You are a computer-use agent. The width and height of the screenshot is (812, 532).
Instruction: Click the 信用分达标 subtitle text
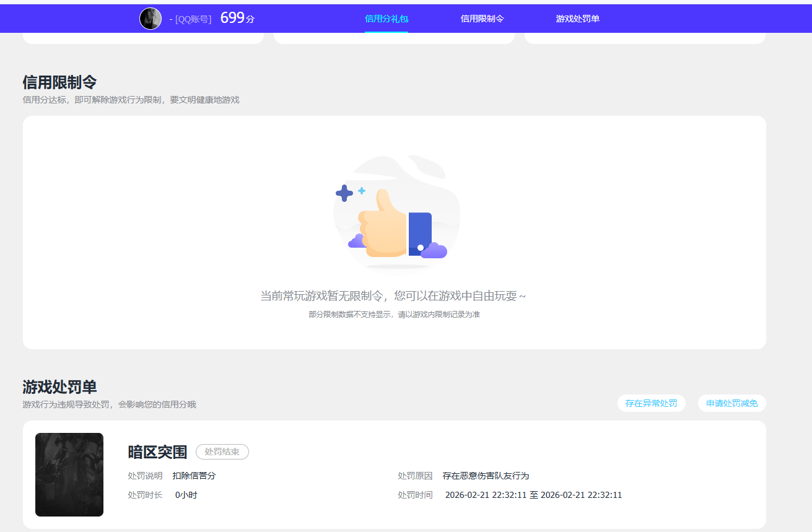(131, 100)
